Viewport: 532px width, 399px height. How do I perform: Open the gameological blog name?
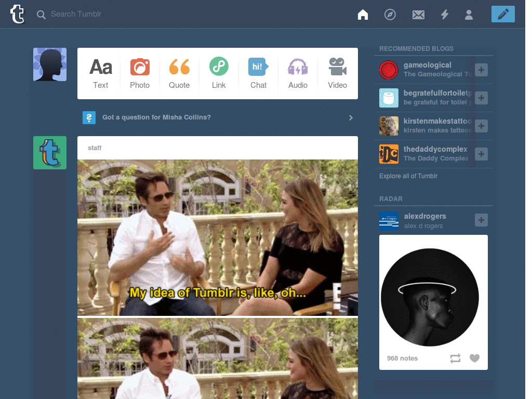[427, 65]
